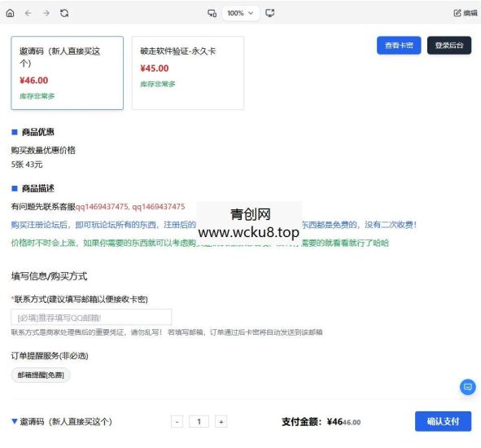Go back with the left arrow
The image size is (481, 448).
point(28,13)
